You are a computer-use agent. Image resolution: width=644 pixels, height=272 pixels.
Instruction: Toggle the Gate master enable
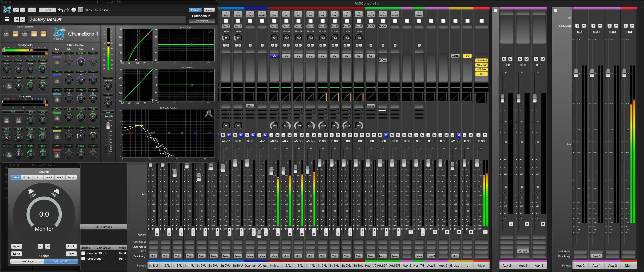[15, 34]
